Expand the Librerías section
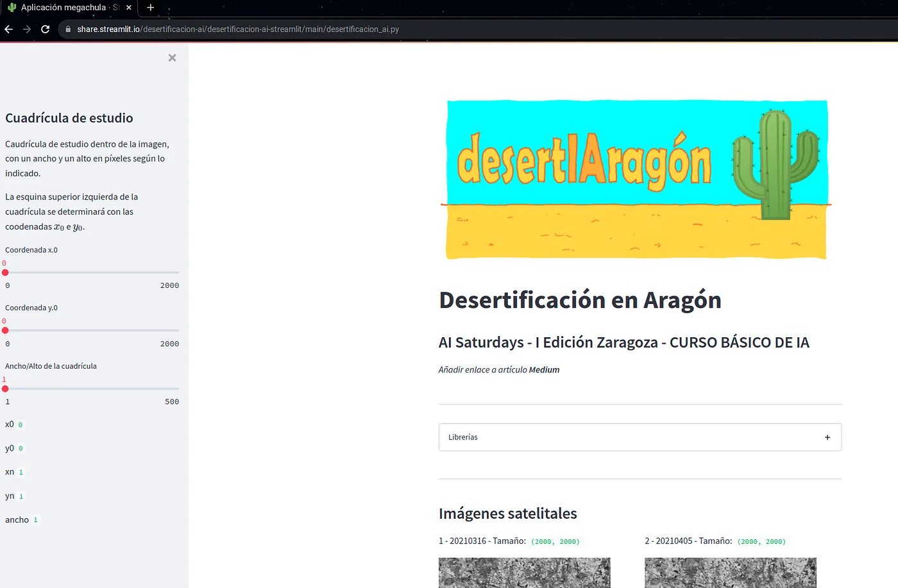 tap(640, 437)
